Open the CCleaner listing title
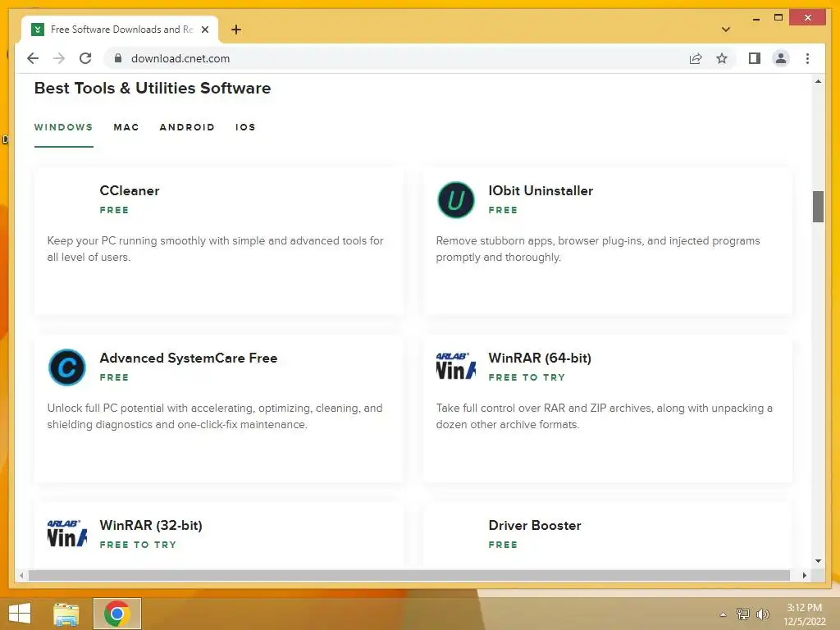Screen dimensions: 840x630 pos(130,190)
